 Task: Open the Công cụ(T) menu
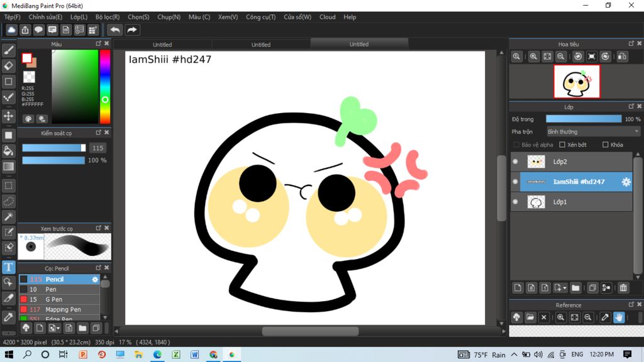pyautogui.click(x=261, y=17)
